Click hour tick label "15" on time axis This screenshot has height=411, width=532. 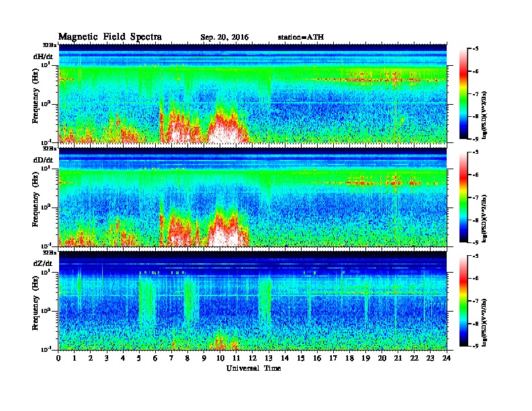[301, 358]
